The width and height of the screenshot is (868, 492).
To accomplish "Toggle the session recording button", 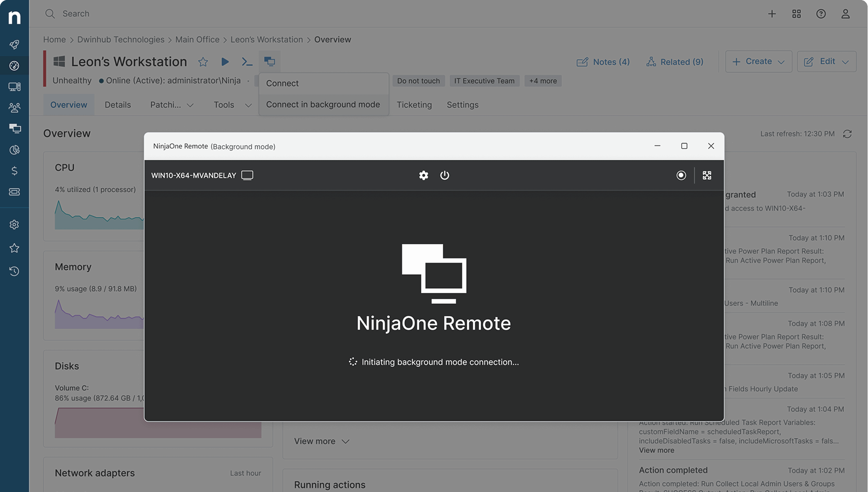I will click(681, 175).
